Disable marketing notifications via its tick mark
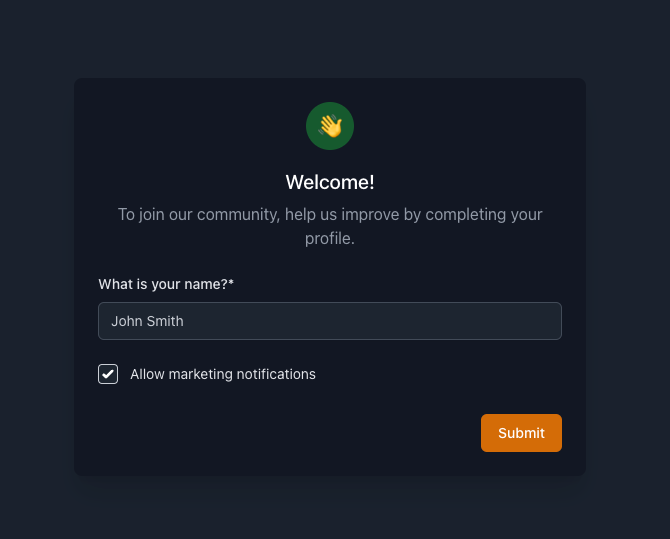 [x=108, y=374]
